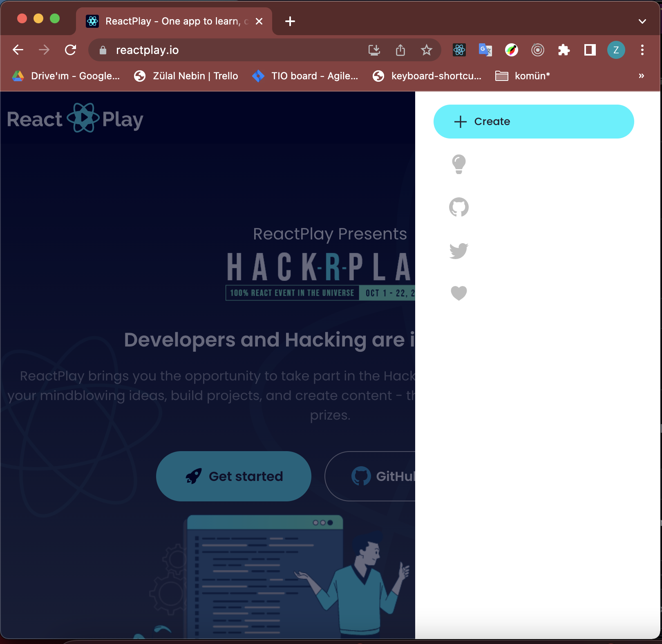Open overflow bookmarks with double chevron
662x644 pixels.
(640, 76)
